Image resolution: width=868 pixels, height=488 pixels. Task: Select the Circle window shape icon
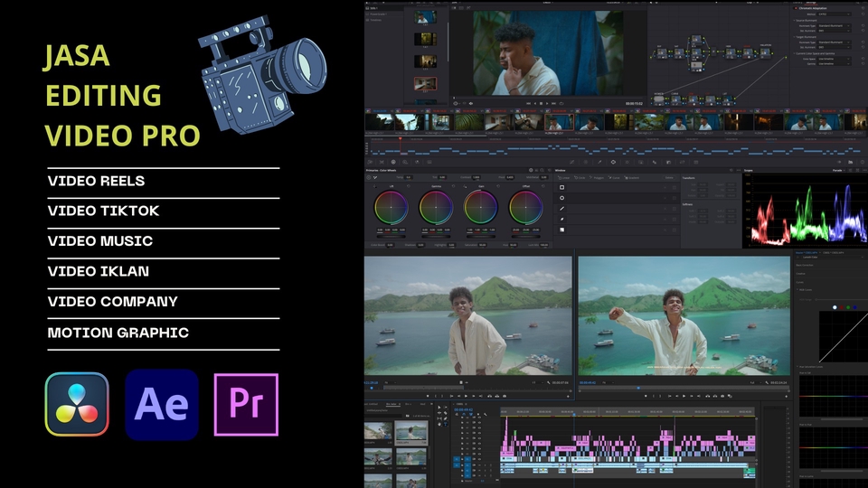562,197
